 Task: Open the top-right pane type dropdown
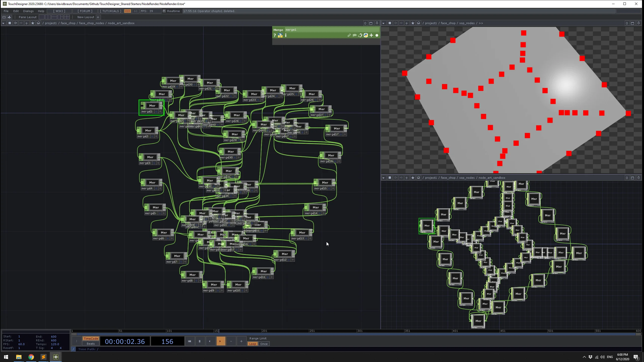click(383, 23)
